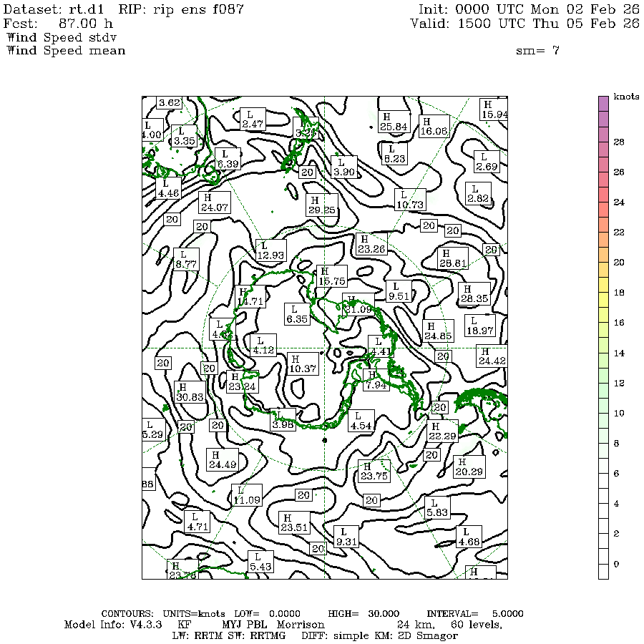Click the 'Init: 0000 UTC Mon 02 Feb 26' text
This screenshot has height=644, width=644.
click(529, 9)
